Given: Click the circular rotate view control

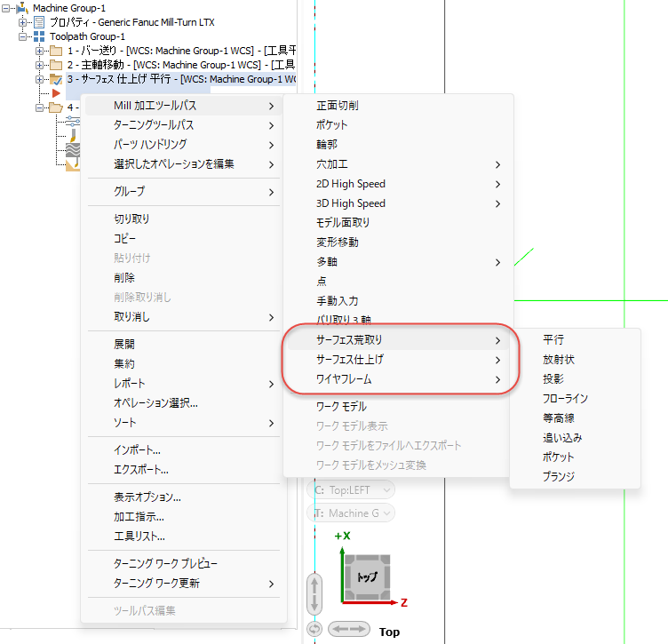Looking at the screenshot, I should [314, 629].
